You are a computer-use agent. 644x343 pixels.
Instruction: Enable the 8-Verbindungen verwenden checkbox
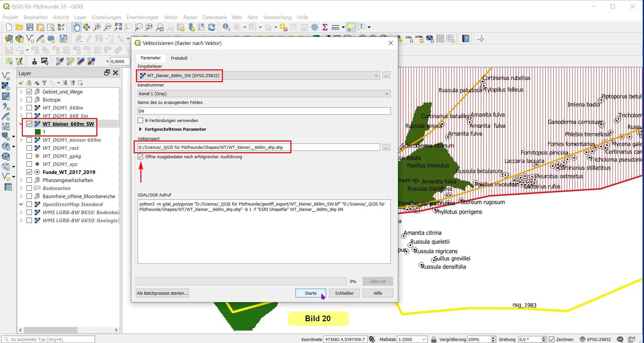[x=140, y=120]
